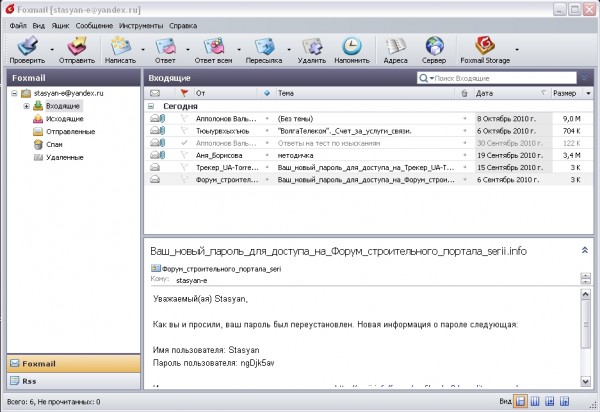600x412 pixels.
Task: Select the first Вид layout icon
Action: [520, 401]
